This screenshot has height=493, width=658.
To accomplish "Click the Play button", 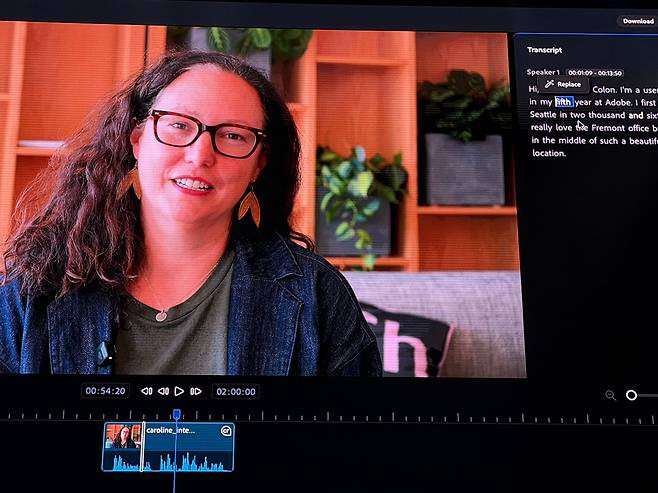I will pos(179,391).
